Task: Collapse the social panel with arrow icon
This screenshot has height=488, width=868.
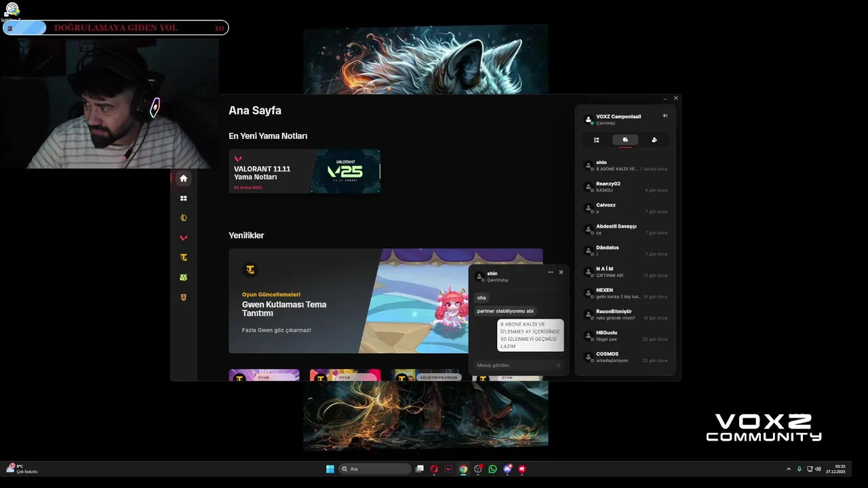Action: pyautogui.click(x=665, y=116)
